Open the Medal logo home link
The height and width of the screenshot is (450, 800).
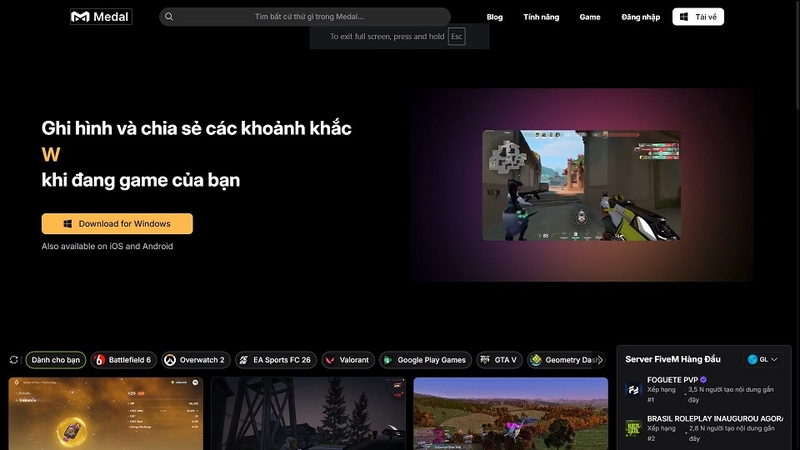tap(101, 17)
